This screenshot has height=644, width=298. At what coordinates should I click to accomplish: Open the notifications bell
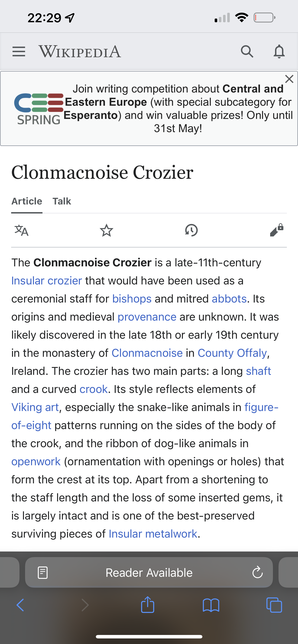tap(279, 51)
